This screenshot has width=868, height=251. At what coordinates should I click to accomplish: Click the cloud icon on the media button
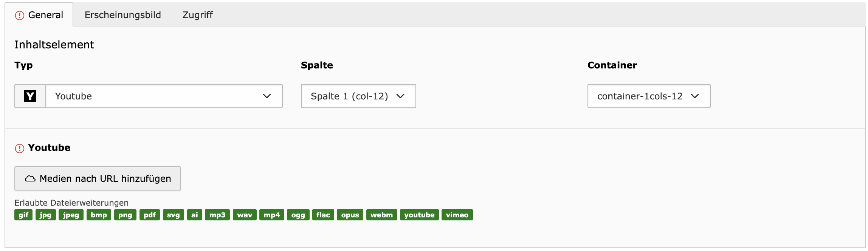30,178
